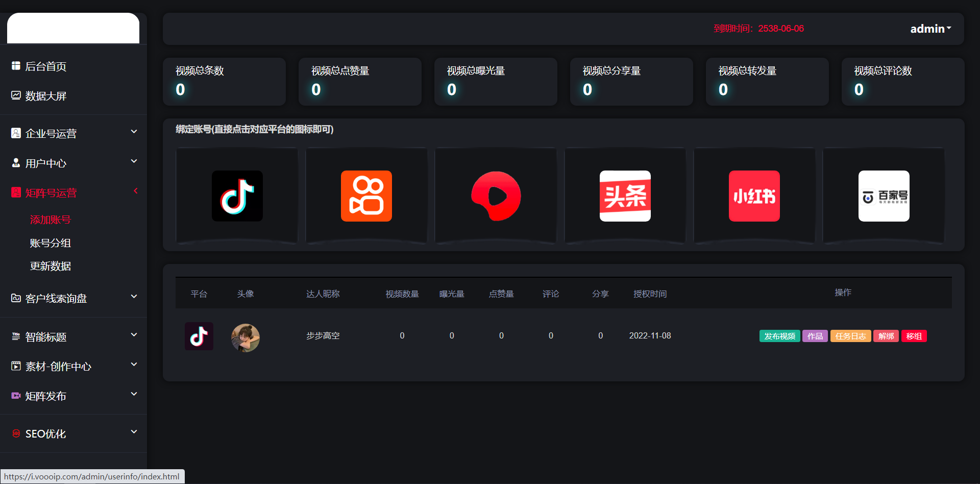980x484 pixels.
Task: Click the 素材-创作中心 film icon
Action: pos(16,366)
